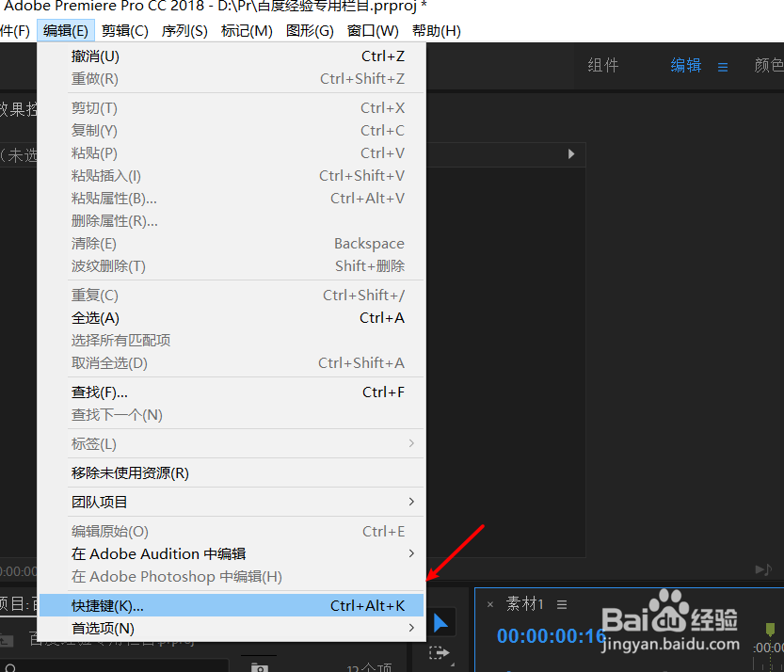
Task: Open the 编辑 workspace hamburger menu
Action: [723, 67]
